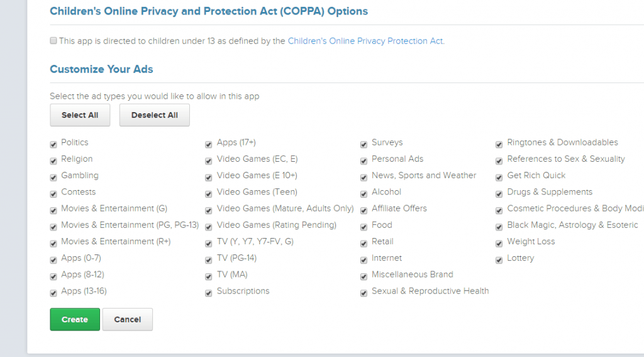The width and height of the screenshot is (644, 357).
Task: Enable the COPPA children under 13 checkbox
Action: point(53,41)
